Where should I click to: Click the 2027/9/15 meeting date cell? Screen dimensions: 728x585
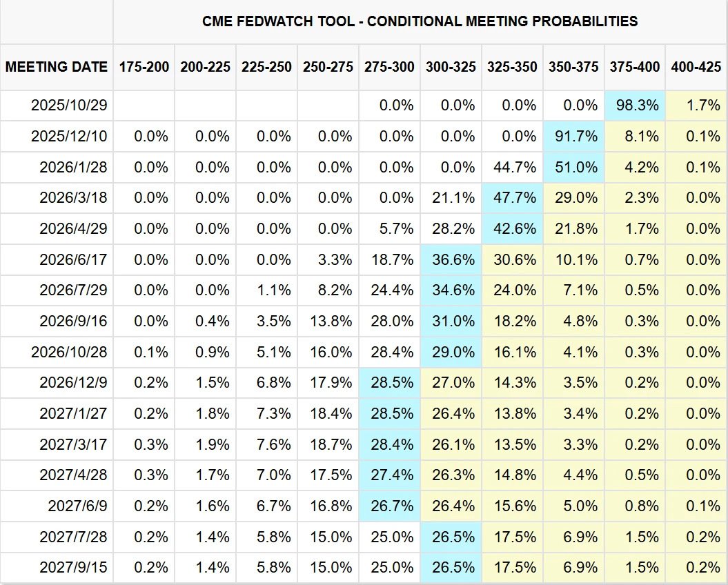73,568
